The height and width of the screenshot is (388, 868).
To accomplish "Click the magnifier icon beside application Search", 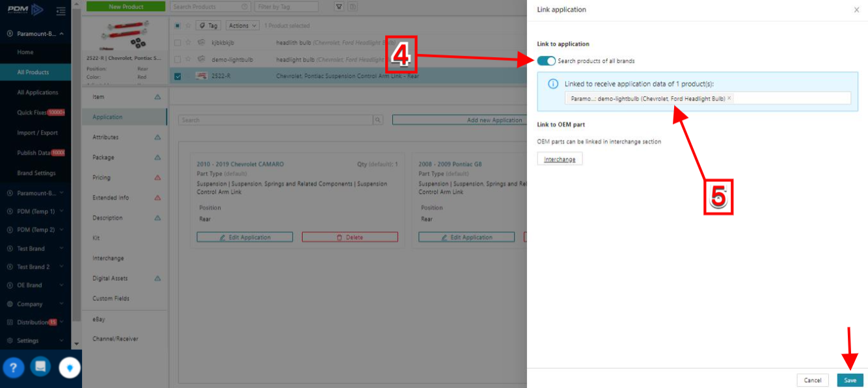I will (x=378, y=120).
